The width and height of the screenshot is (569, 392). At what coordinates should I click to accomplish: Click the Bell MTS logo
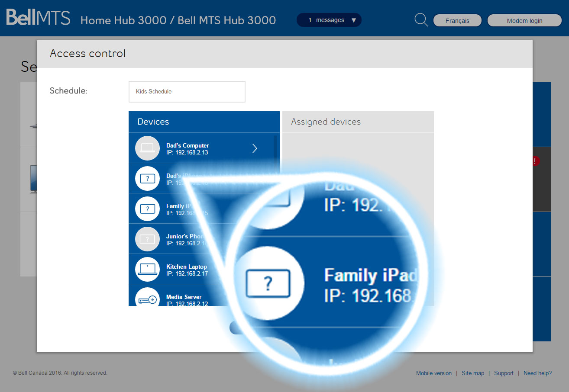coord(38,18)
